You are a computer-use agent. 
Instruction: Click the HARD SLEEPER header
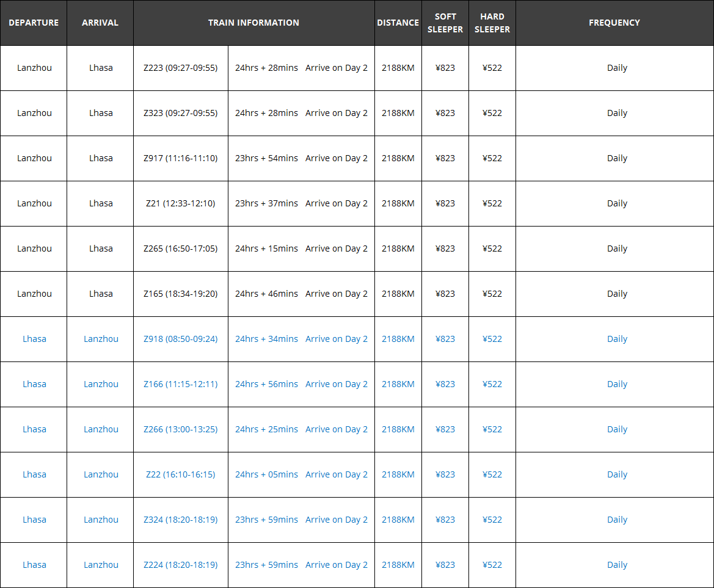tap(492, 23)
